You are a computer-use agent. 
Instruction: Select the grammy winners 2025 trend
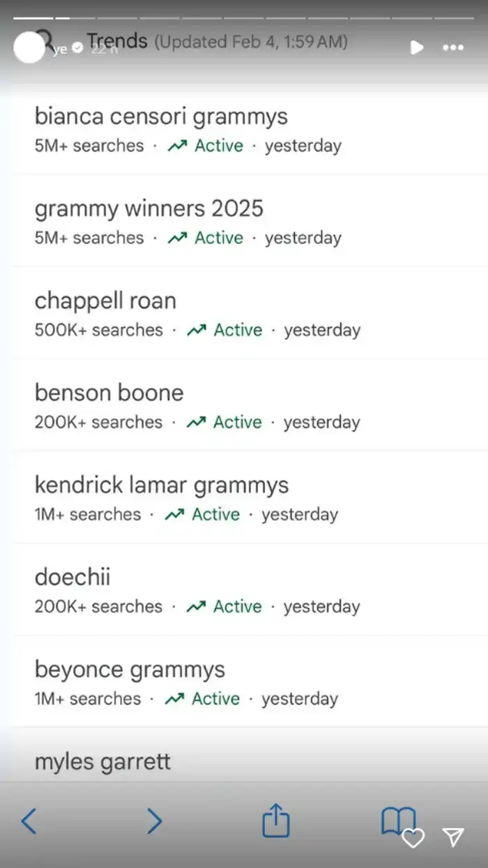click(250, 222)
